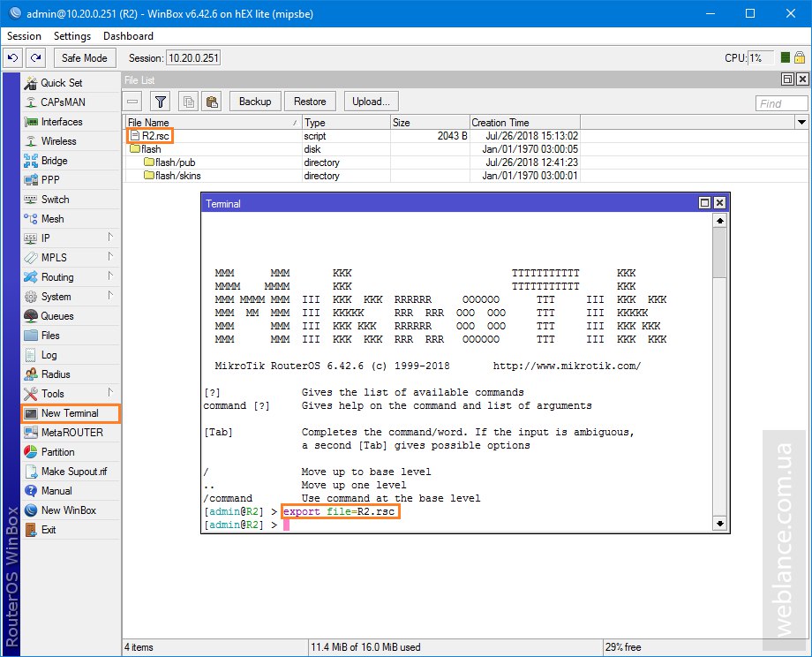Sort by Type column header
This screenshot has width=812, height=657.
coord(346,122)
